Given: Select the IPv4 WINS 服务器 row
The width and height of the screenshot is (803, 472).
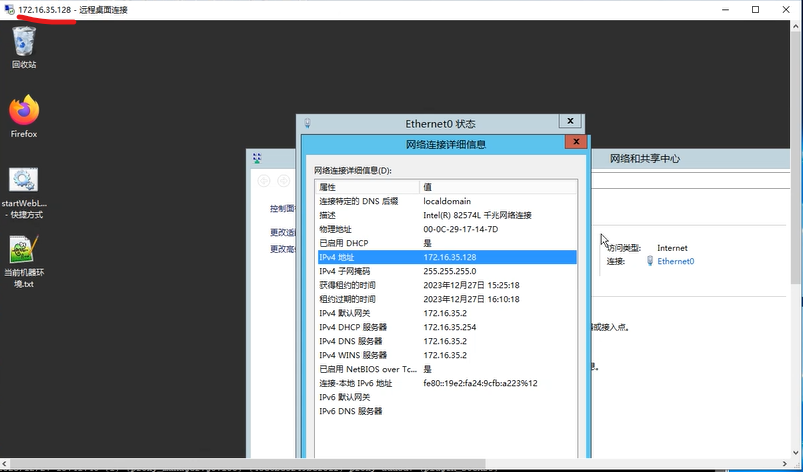Looking at the screenshot, I should click(446, 355).
